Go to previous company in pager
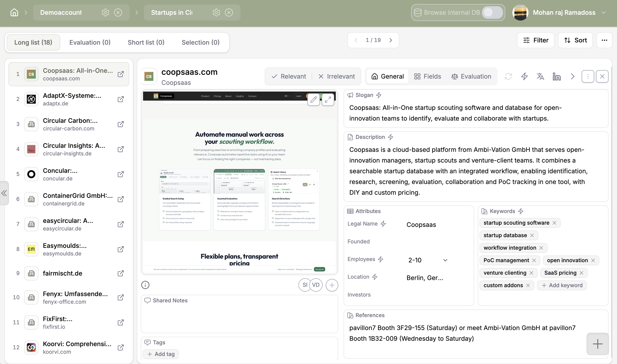This screenshot has width=617, height=364. (x=356, y=40)
